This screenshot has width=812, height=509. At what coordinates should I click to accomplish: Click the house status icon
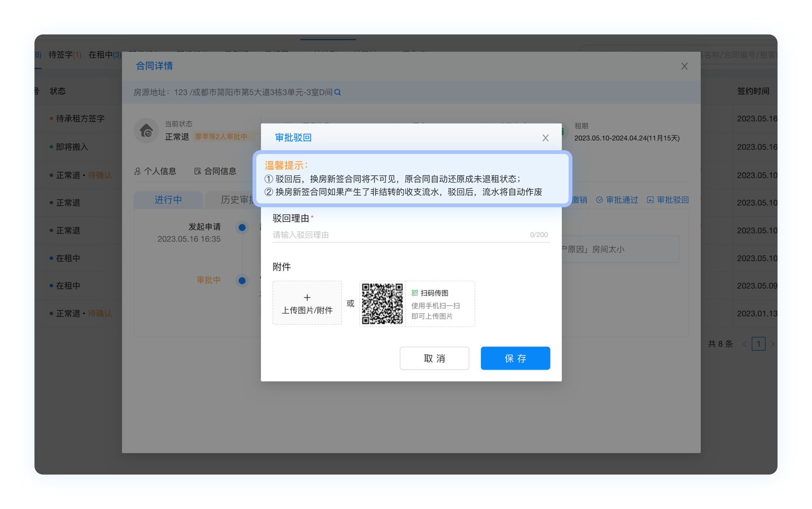[x=146, y=131]
